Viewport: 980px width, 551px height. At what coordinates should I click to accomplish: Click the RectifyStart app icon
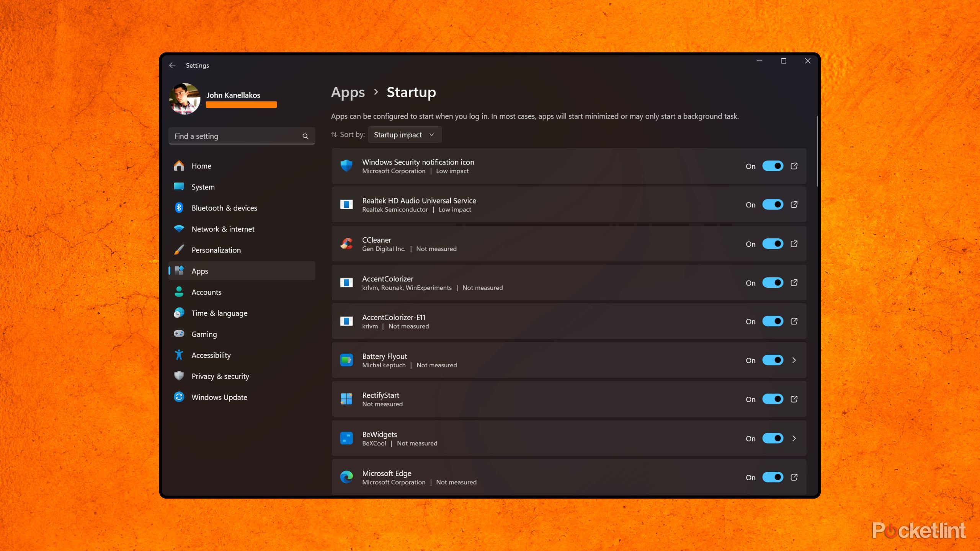[x=346, y=399]
